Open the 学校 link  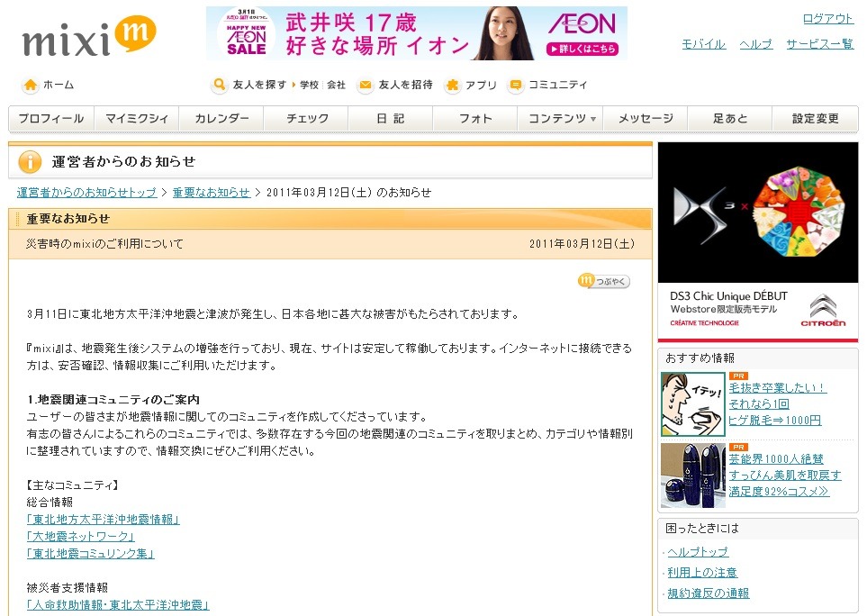(x=309, y=86)
